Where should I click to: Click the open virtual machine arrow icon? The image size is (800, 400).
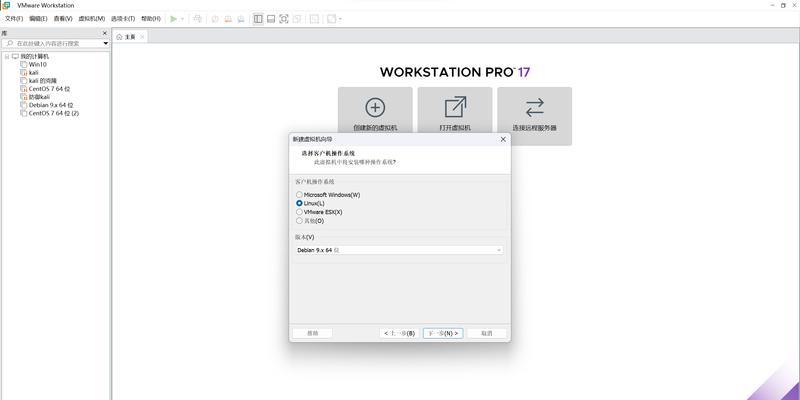tap(455, 107)
